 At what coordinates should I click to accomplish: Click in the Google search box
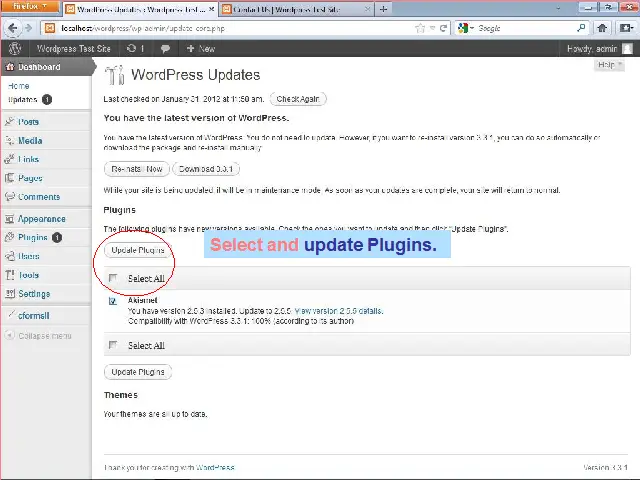[525, 28]
